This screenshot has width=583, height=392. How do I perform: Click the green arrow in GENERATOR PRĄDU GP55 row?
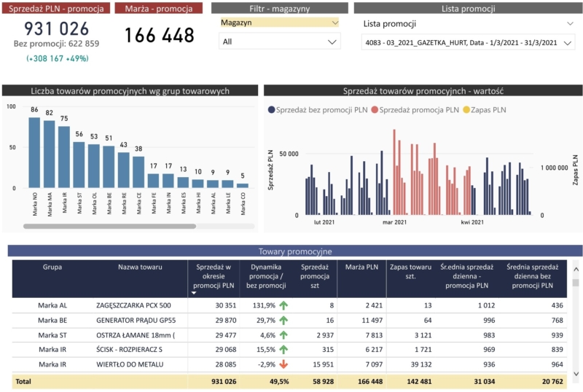click(x=283, y=320)
